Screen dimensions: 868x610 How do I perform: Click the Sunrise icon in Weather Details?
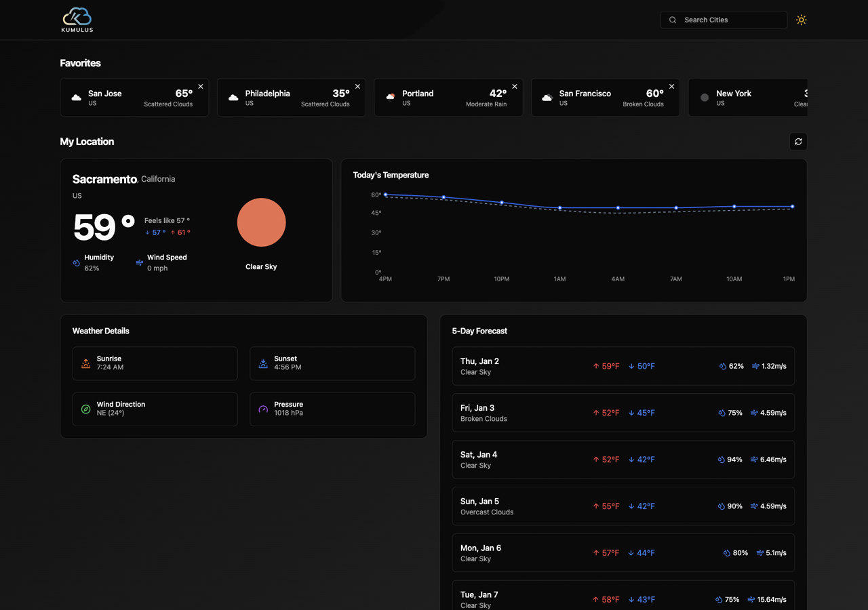tap(86, 363)
